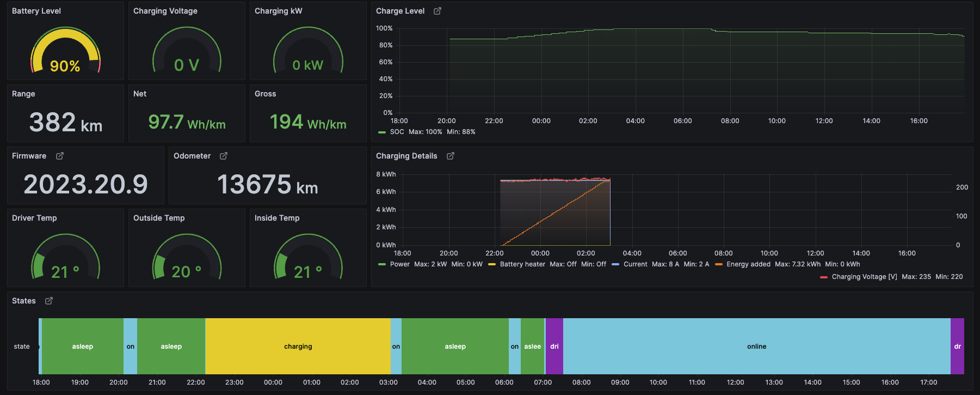Select the purple 'dri' driving segment
This screenshot has width=980, height=395.
tap(554, 346)
